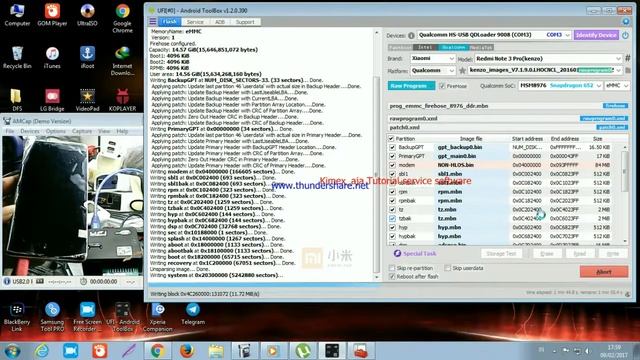Click the power icon next to Identify Device
The height and width of the screenshot is (360, 640).
[x=625, y=35]
